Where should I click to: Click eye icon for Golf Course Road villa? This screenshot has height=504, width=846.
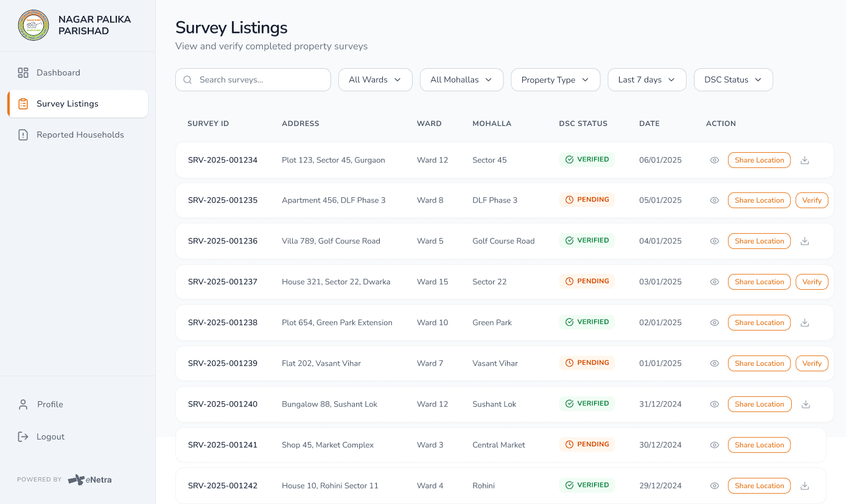(715, 241)
